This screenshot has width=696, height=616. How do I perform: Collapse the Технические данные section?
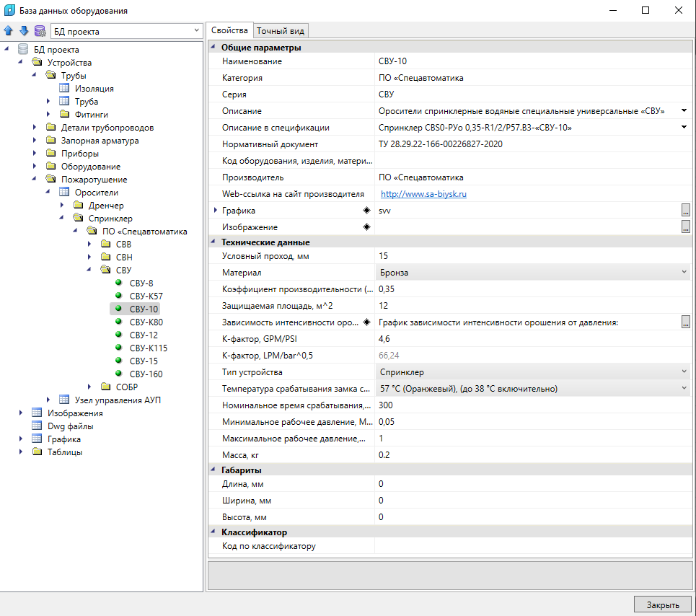[x=213, y=242]
